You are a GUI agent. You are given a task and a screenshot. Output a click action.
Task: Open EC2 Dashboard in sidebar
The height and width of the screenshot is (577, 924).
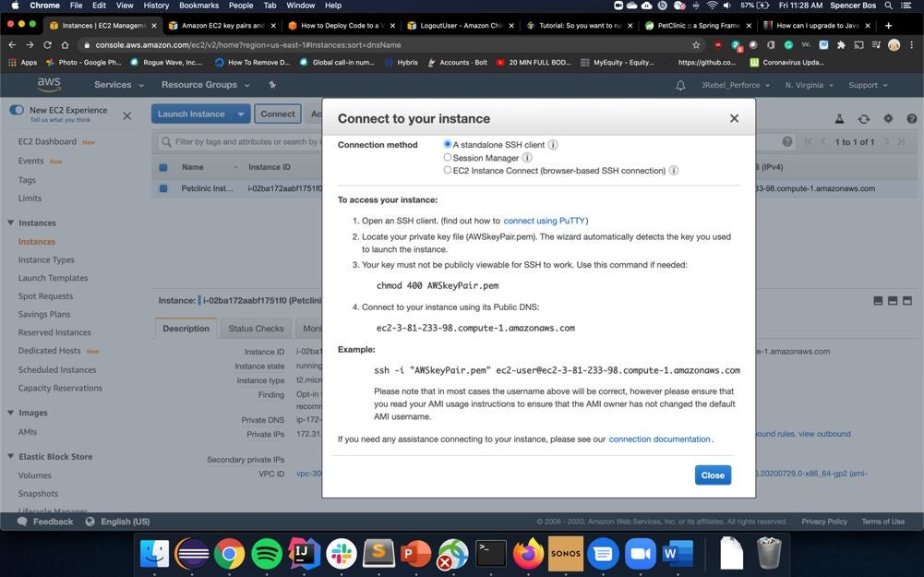pyautogui.click(x=47, y=141)
